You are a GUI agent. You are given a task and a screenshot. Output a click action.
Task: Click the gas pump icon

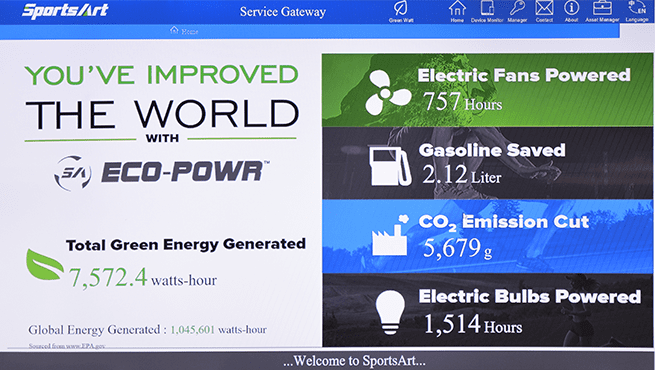(390, 166)
